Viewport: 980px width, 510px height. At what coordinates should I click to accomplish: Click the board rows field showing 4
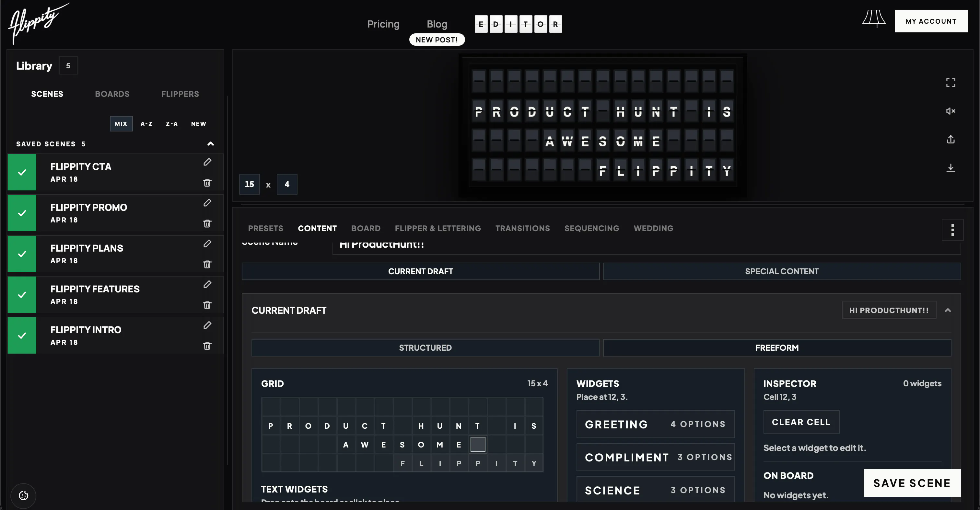pos(287,184)
